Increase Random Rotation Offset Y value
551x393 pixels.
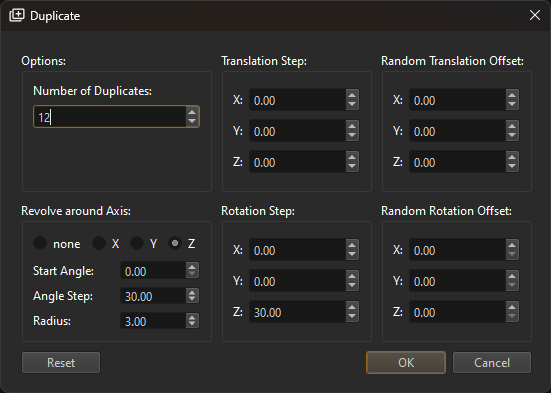pyautogui.click(x=512, y=276)
